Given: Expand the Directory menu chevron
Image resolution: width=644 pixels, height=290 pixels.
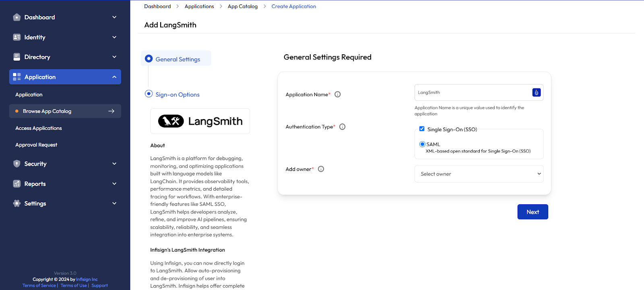Looking at the screenshot, I should click(114, 57).
